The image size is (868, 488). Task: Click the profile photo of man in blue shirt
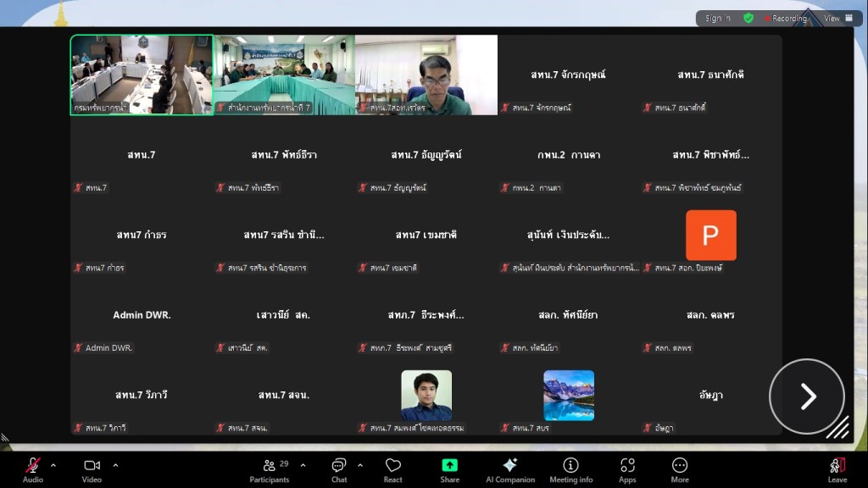pyautogui.click(x=426, y=395)
